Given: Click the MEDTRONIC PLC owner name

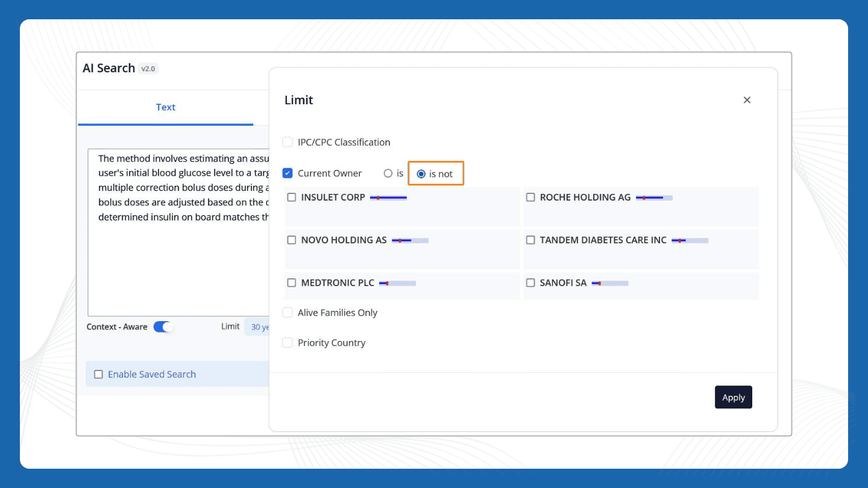Looking at the screenshot, I should [x=338, y=283].
